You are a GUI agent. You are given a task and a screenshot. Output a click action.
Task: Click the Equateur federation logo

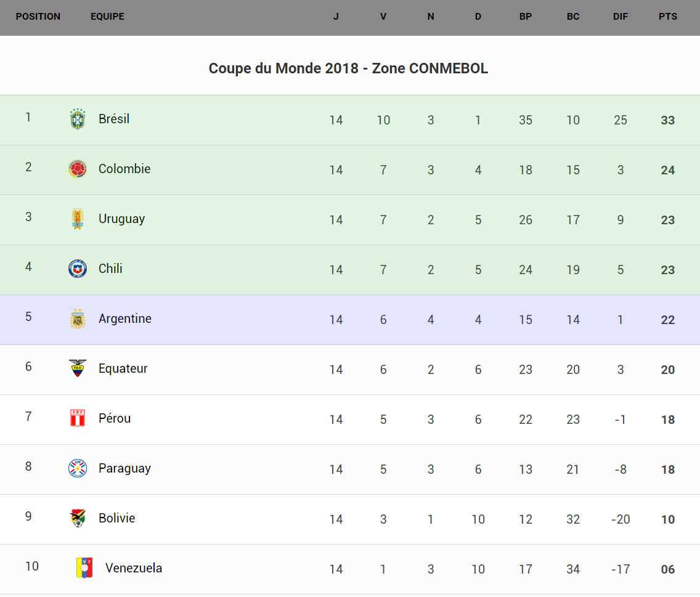(x=78, y=368)
